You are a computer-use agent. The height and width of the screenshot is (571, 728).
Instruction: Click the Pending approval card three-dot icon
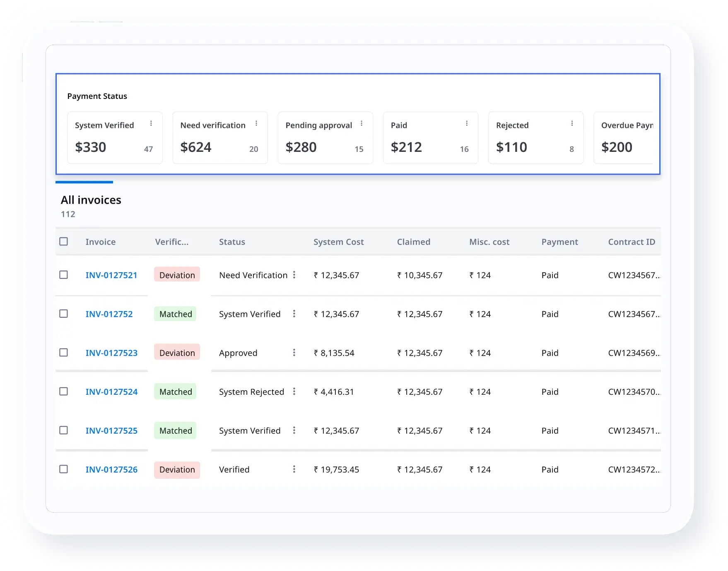click(x=362, y=123)
